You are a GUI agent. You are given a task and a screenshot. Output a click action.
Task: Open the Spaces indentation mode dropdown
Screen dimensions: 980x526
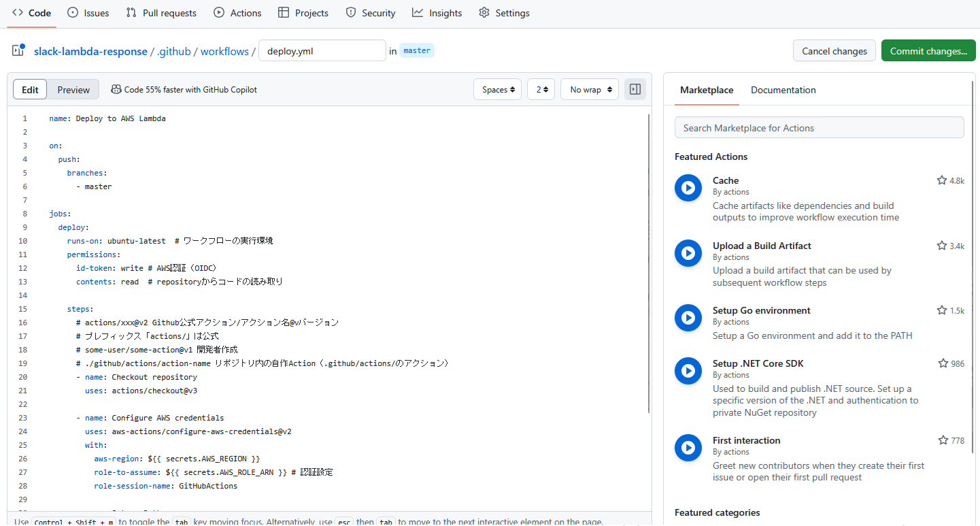point(497,88)
